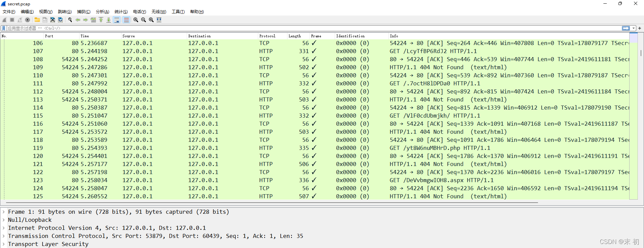Zoom in on packet text
The image size is (644, 248).
[136, 20]
